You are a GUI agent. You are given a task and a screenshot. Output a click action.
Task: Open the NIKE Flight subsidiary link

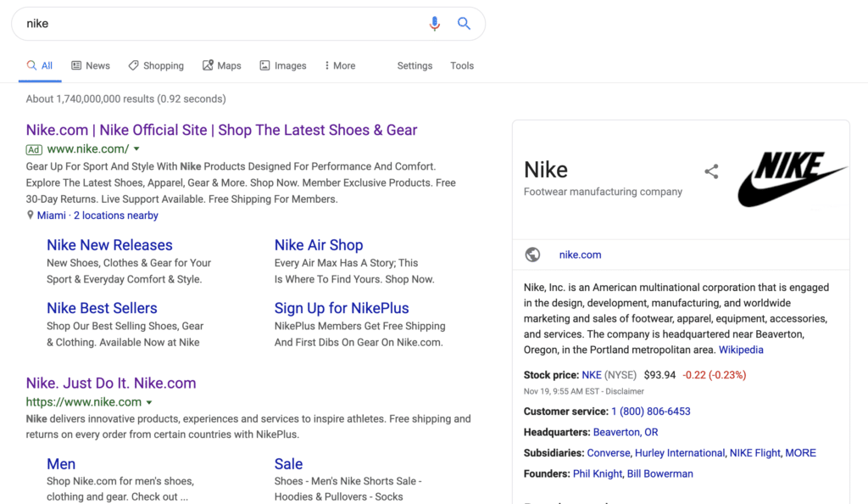pyautogui.click(x=755, y=453)
